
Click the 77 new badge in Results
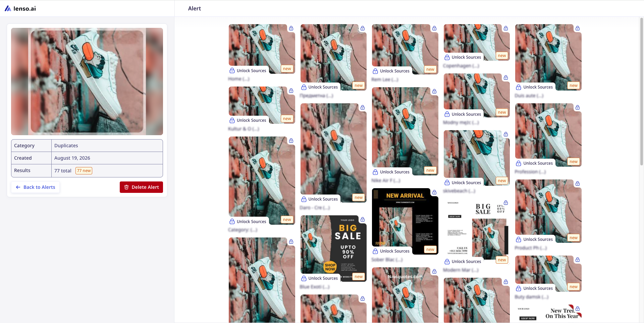coord(84,171)
